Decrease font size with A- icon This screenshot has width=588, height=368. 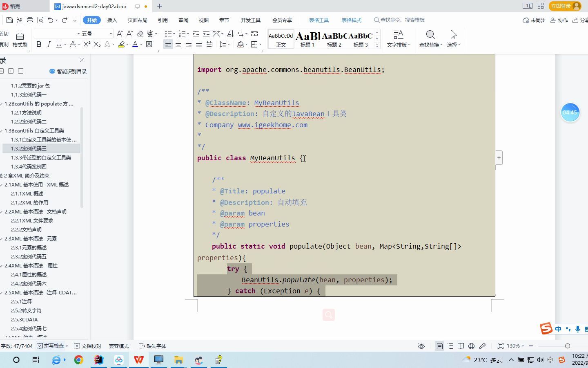129,34
